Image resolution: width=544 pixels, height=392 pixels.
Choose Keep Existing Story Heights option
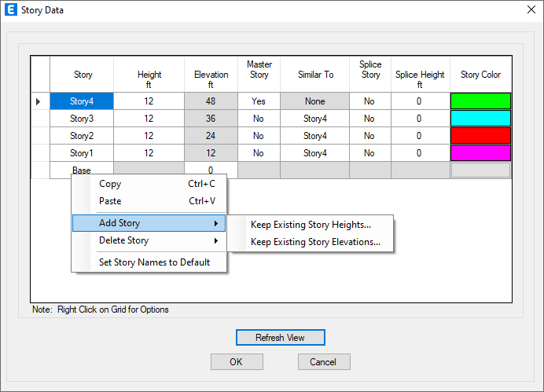[x=311, y=225]
